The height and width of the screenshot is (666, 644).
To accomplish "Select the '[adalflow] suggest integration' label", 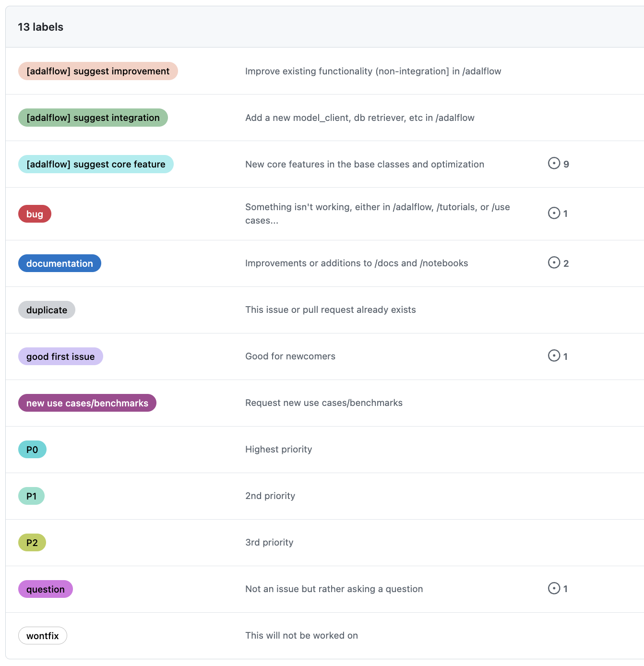I will point(93,118).
